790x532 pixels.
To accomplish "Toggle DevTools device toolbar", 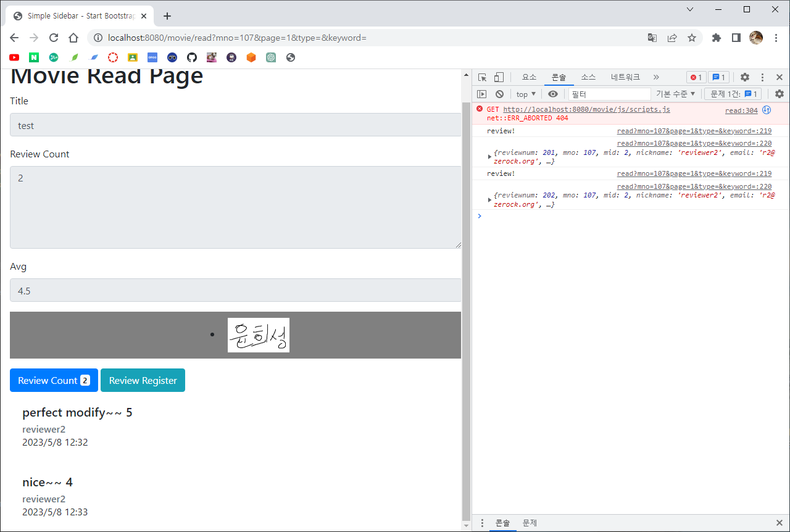I will 499,77.
